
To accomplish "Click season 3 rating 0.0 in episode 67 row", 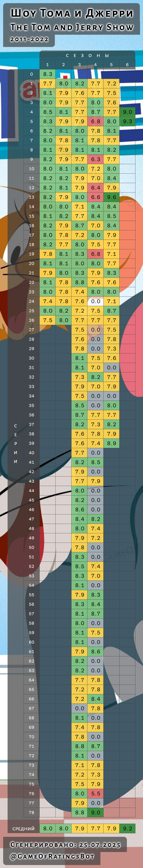I will click(x=80, y=708).
